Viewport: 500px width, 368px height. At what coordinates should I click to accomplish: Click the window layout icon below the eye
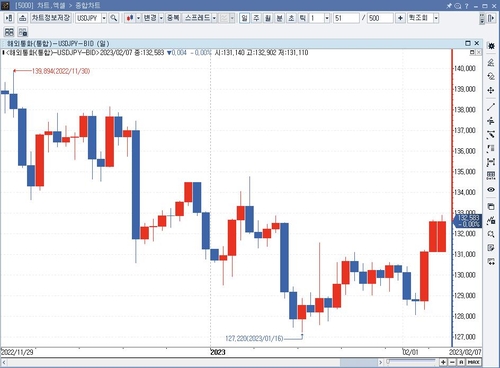(x=491, y=206)
